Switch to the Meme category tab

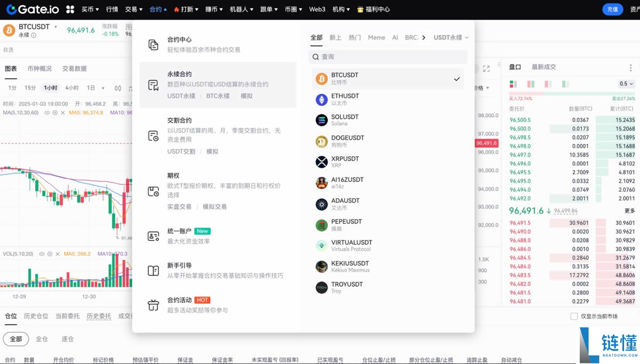[377, 37]
